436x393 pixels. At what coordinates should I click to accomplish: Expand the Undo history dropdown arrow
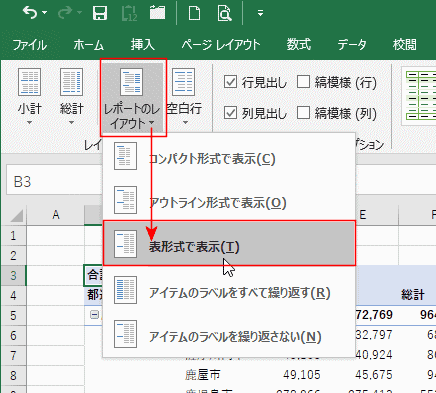45,13
